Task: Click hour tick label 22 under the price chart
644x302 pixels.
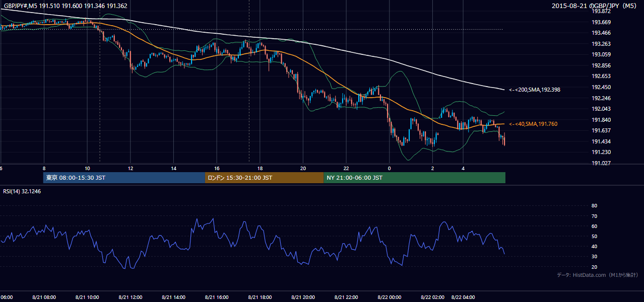Action: point(346,168)
